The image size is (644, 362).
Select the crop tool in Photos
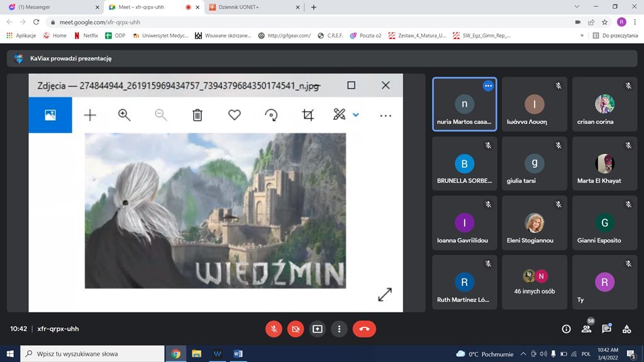(x=308, y=115)
